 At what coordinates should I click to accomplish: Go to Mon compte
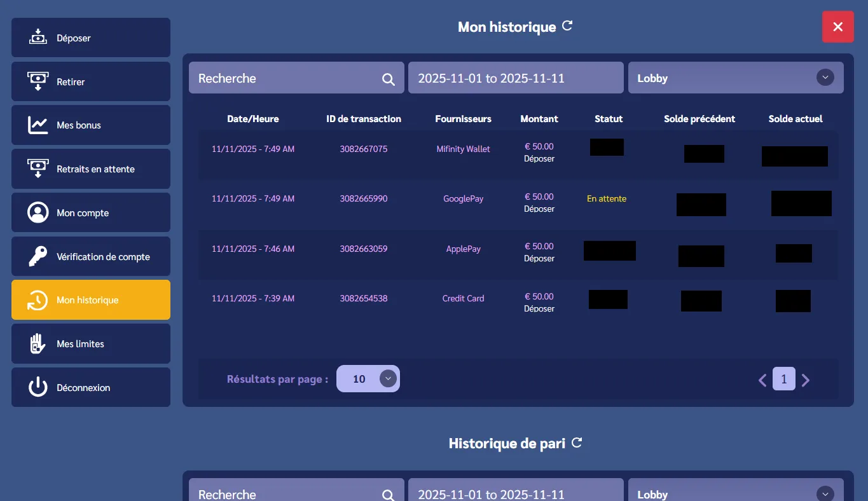point(91,212)
